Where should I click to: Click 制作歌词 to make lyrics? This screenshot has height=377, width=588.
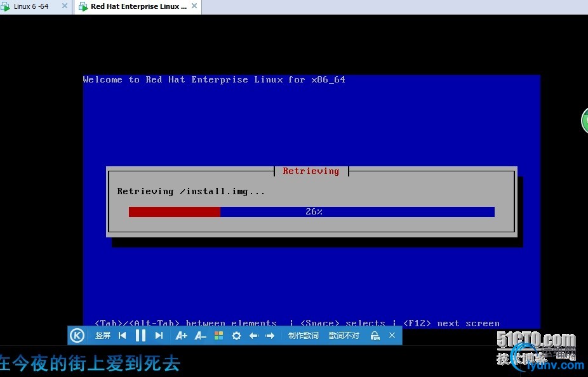(304, 335)
